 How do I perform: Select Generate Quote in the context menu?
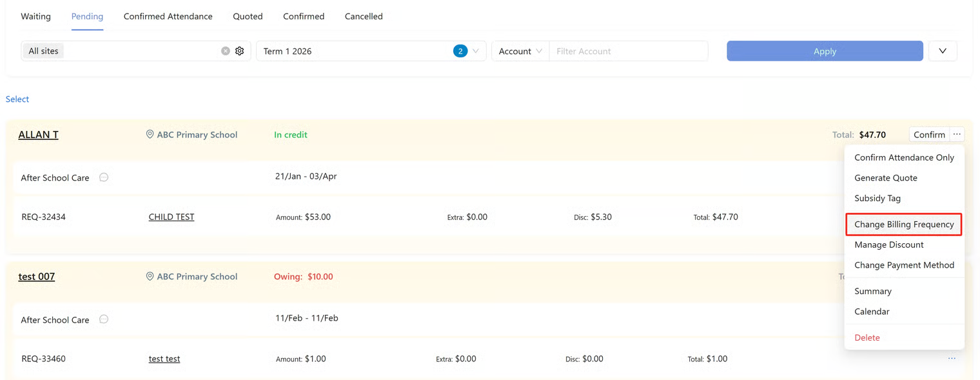885,178
